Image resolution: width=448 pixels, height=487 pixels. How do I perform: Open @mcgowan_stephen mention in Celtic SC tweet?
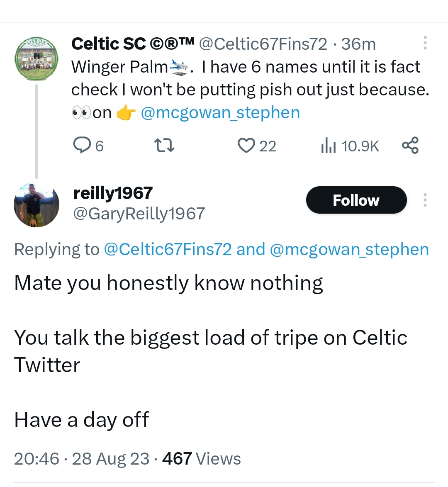tap(220, 113)
